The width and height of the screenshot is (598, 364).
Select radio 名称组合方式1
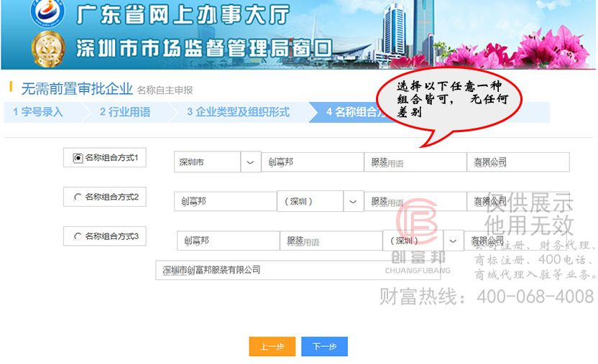point(78,158)
